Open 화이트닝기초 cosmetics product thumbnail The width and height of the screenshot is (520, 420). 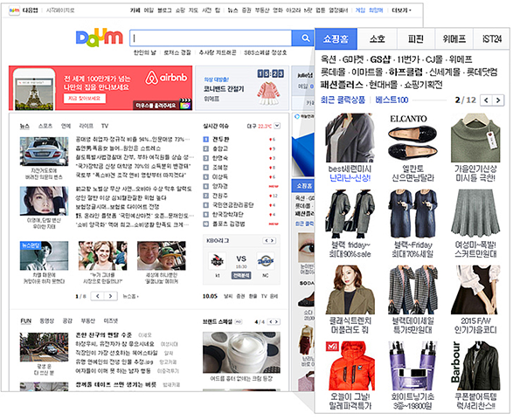pyautogui.click(x=413, y=366)
